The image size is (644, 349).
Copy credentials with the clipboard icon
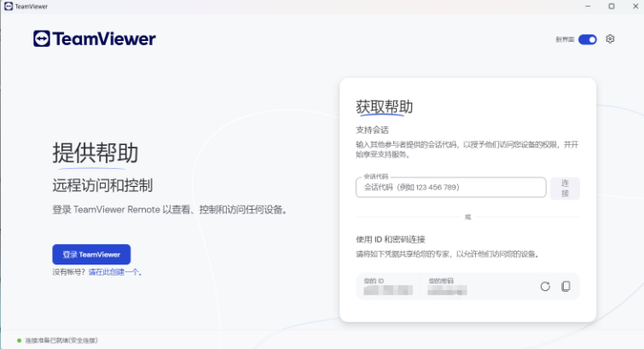566,286
